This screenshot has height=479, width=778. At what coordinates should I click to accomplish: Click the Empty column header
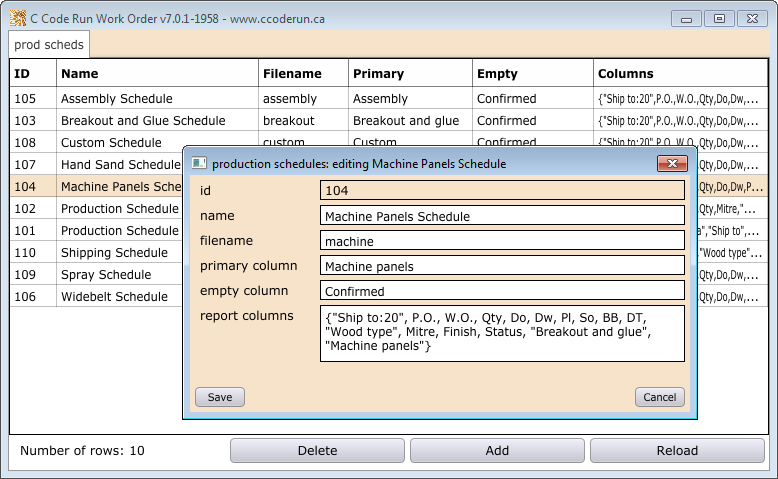coord(532,73)
